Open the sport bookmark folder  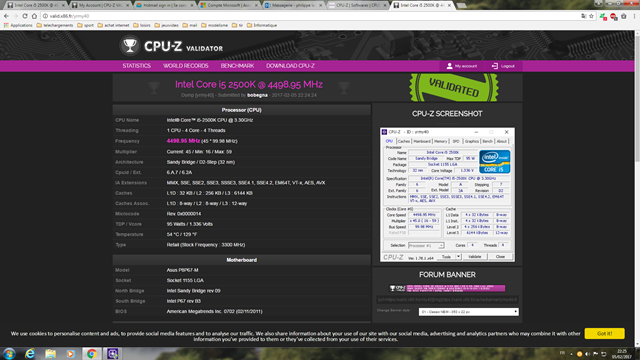pos(85,25)
